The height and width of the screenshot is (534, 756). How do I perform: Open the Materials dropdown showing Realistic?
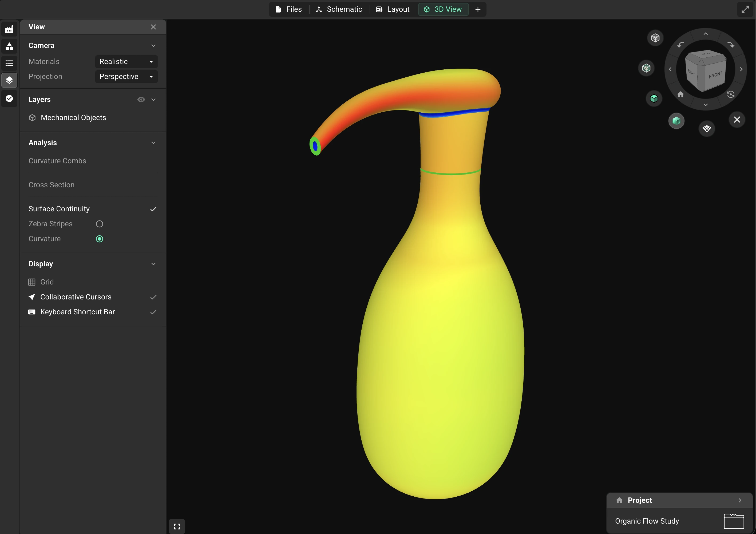click(126, 62)
